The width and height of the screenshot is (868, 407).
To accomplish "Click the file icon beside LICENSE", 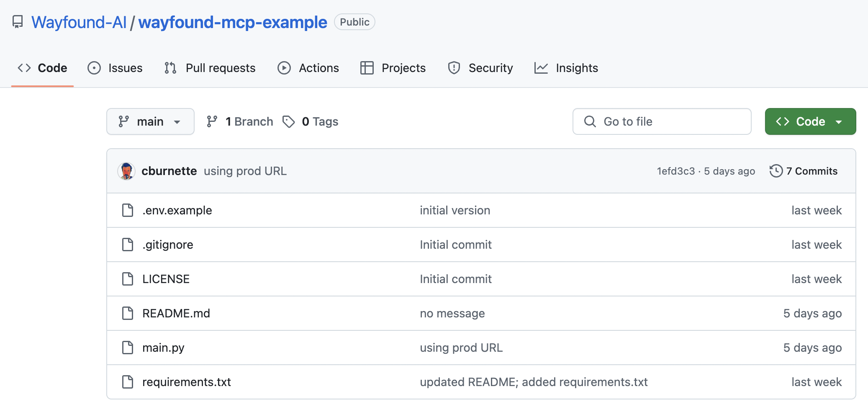I will [128, 279].
